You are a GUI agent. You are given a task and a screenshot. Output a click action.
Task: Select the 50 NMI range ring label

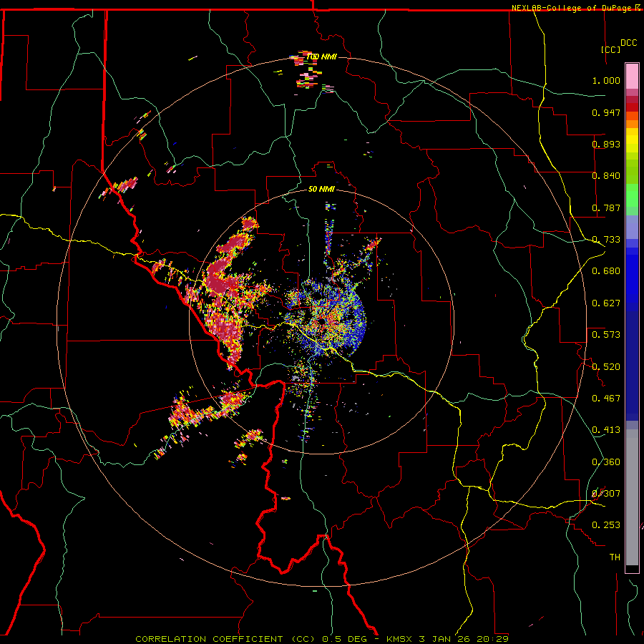click(x=321, y=190)
